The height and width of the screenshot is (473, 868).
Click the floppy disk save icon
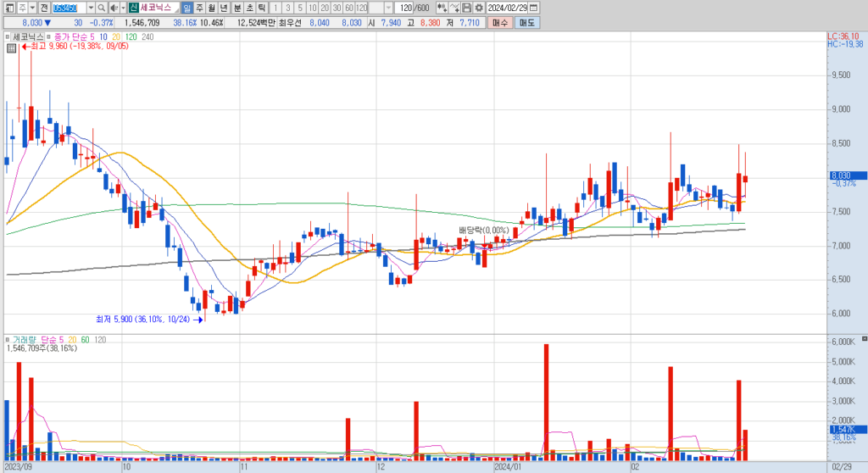pyautogui.click(x=467, y=8)
